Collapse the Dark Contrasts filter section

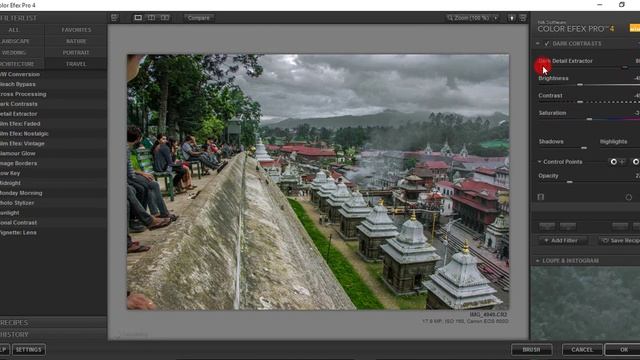(x=538, y=44)
